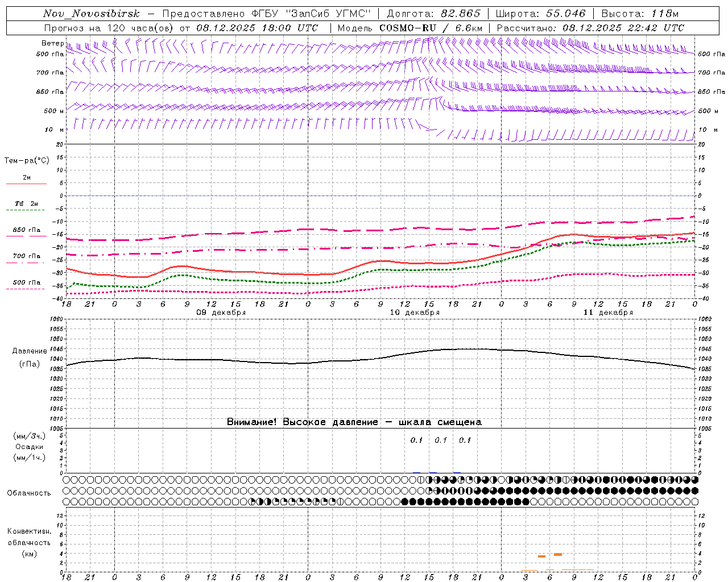
Task: Click the 'Тем-ра(°C)' temperature axis title
Action: pyautogui.click(x=27, y=160)
